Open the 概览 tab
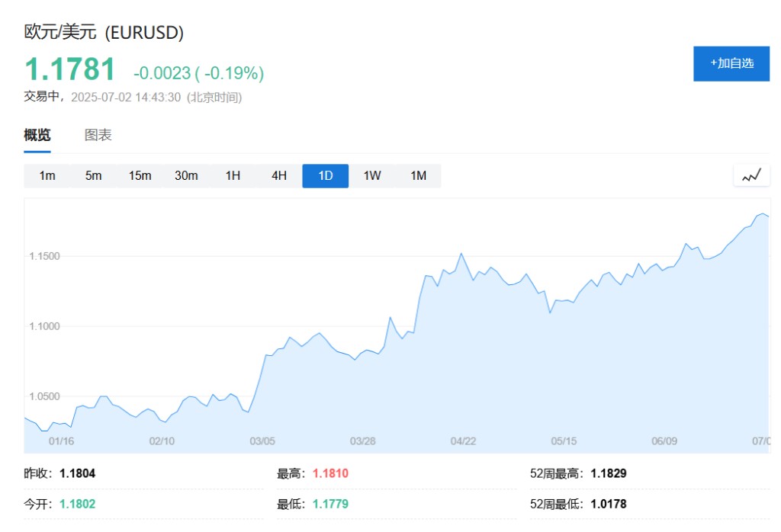This screenshot has height=532, width=781. pyautogui.click(x=37, y=135)
